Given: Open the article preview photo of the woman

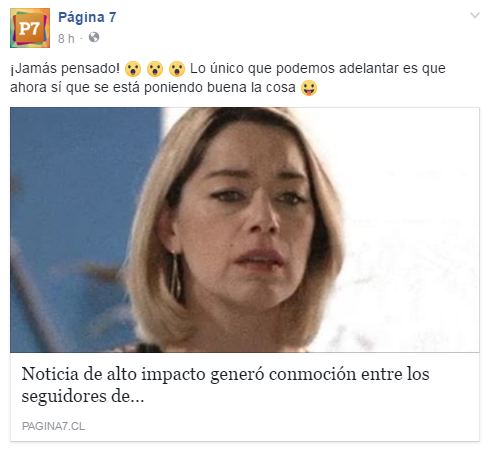Looking at the screenshot, I should click(x=245, y=230).
